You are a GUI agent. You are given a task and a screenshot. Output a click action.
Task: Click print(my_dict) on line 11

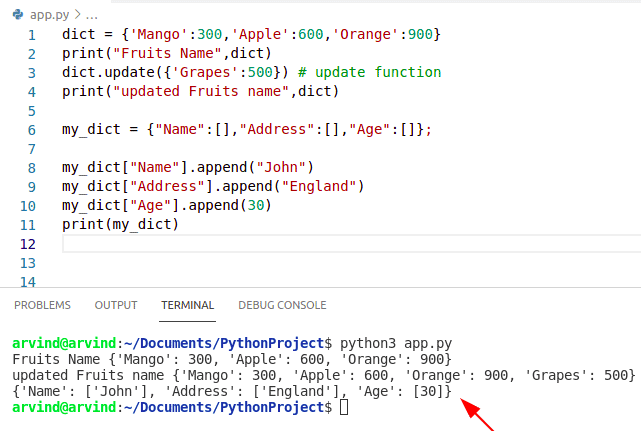[x=121, y=224]
